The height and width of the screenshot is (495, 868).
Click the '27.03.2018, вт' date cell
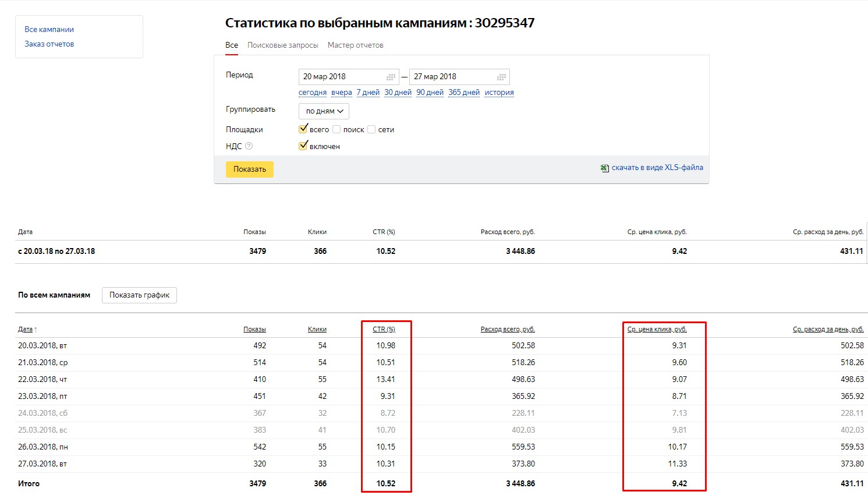(x=42, y=464)
